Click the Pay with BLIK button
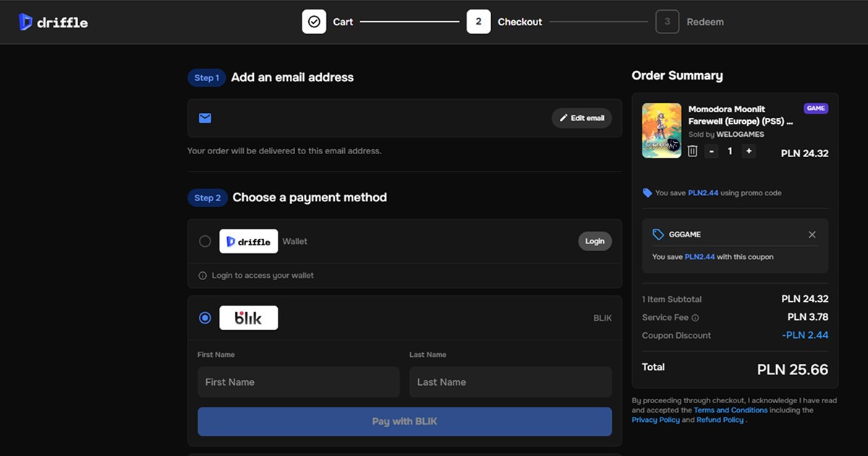868x456 pixels. pyautogui.click(x=404, y=421)
